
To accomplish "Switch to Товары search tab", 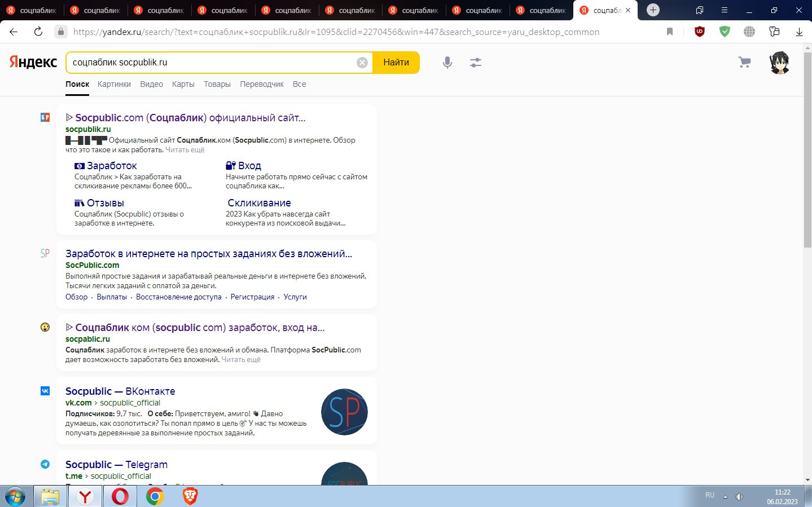I will click(217, 84).
